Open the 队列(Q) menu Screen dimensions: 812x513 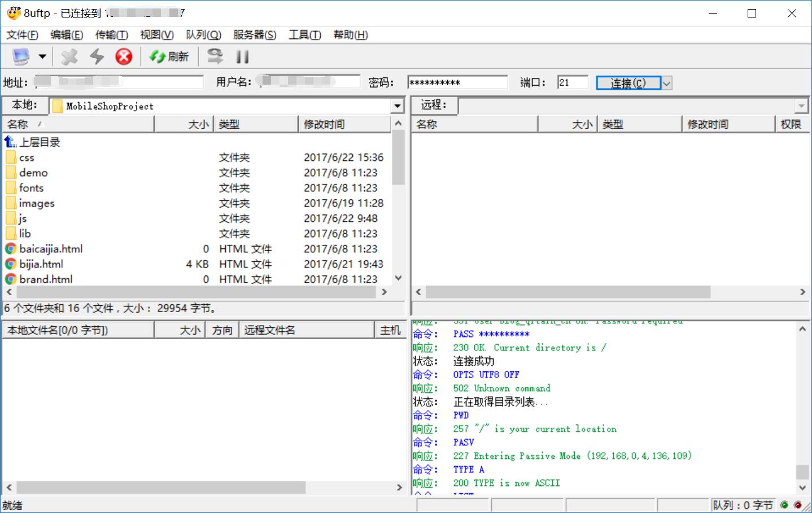[204, 35]
